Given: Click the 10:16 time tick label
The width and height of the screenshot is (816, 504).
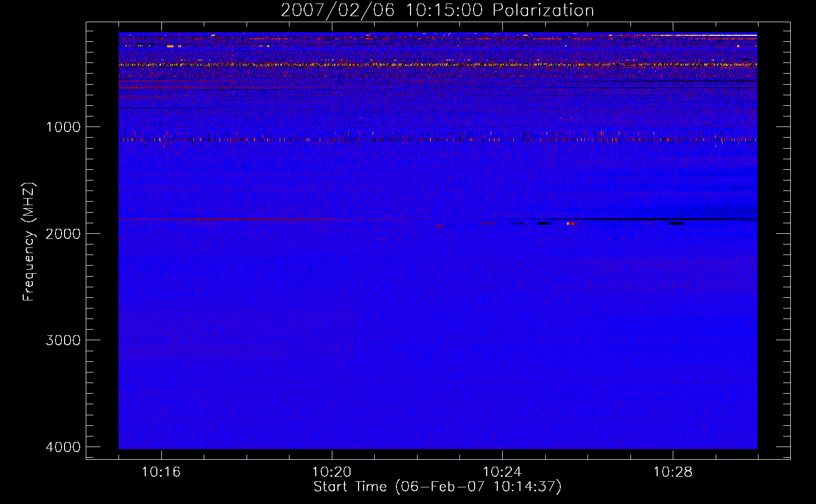Looking at the screenshot, I should (x=161, y=472).
